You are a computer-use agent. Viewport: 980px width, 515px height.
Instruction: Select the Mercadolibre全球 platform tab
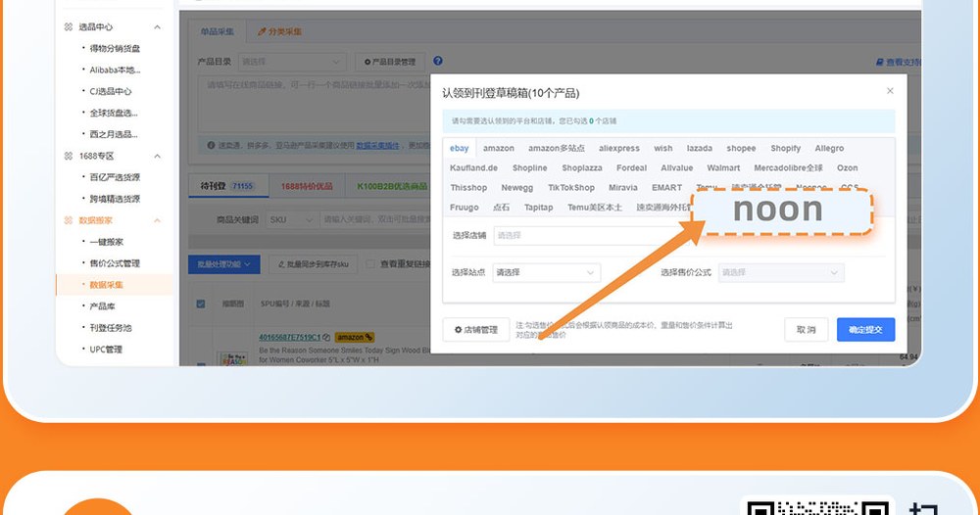tap(788, 168)
